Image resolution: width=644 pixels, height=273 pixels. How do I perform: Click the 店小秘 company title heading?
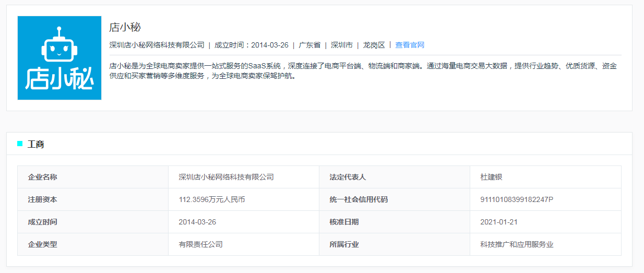click(x=125, y=27)
